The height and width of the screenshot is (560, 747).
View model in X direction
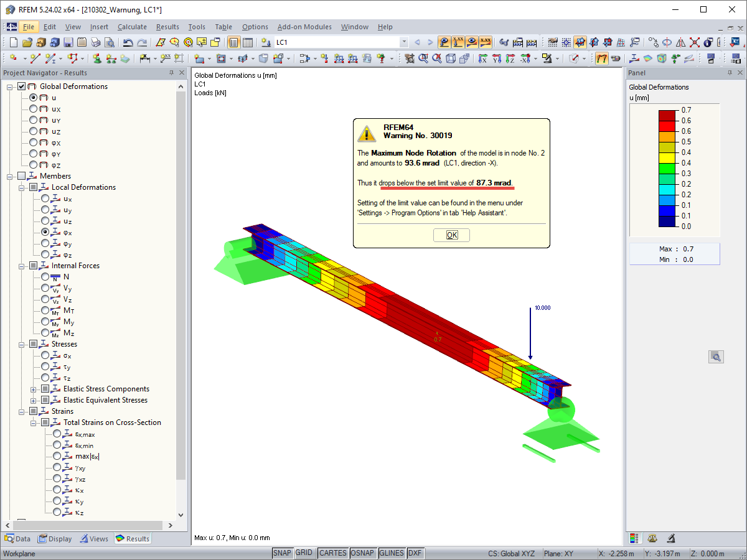pyautogui.click(x=482, y=58)
